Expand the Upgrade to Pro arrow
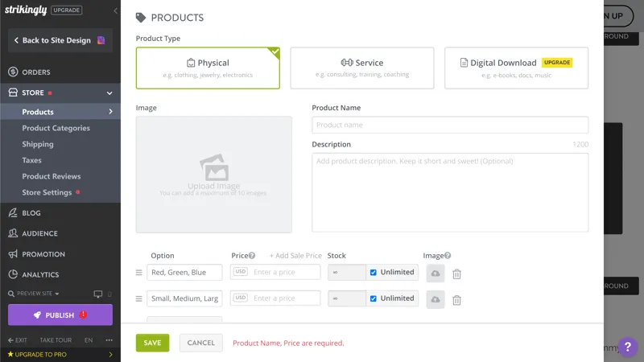This screenshot has height=362, width=644. (x=110, y=354)
